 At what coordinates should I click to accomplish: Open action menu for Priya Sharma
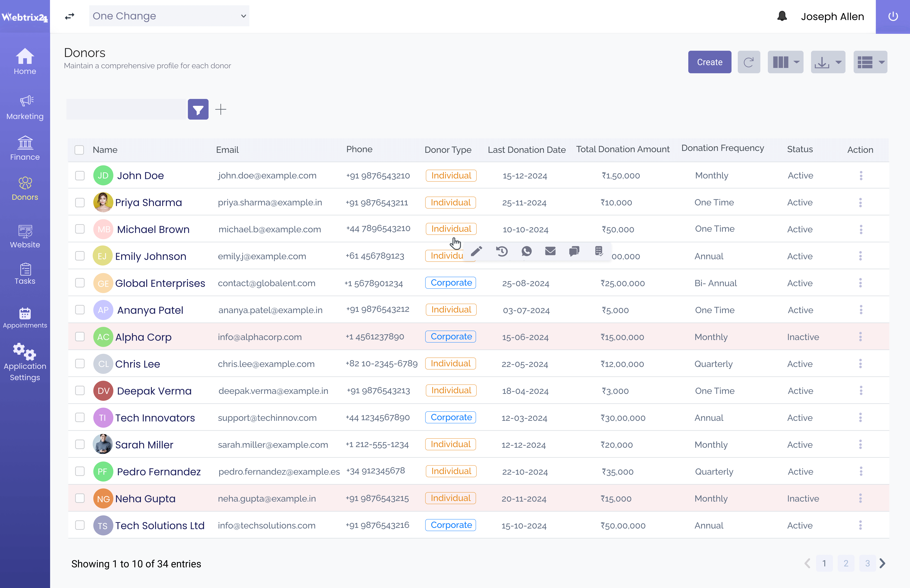tap(860, 202)
